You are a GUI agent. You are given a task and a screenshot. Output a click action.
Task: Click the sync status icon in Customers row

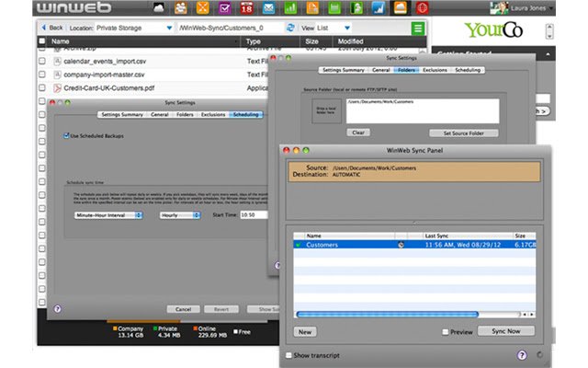click(401, 245)
